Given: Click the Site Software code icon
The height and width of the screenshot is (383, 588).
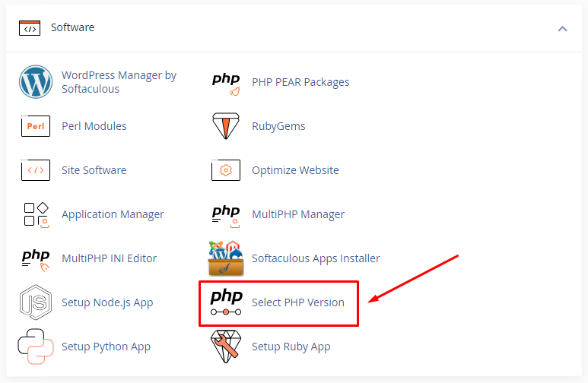Looking at the screenshot, I should click(x=36, y=169).
